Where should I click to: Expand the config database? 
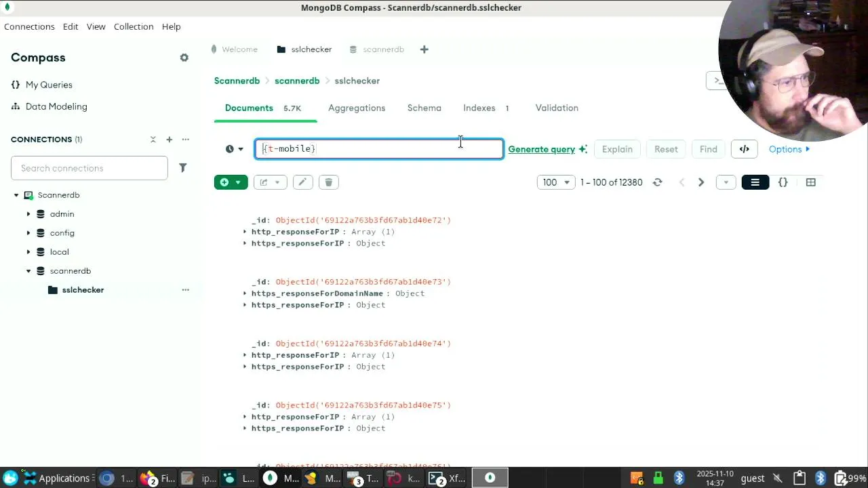click(x=28, y=233)
